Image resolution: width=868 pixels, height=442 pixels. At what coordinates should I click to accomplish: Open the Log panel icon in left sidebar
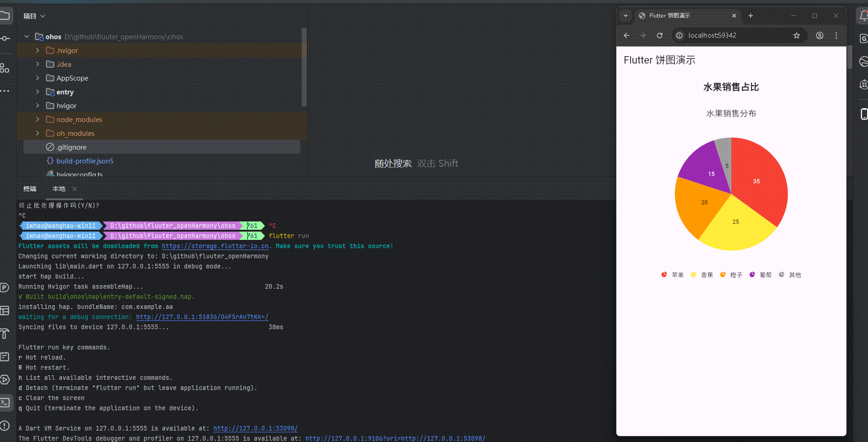(5, 356)
